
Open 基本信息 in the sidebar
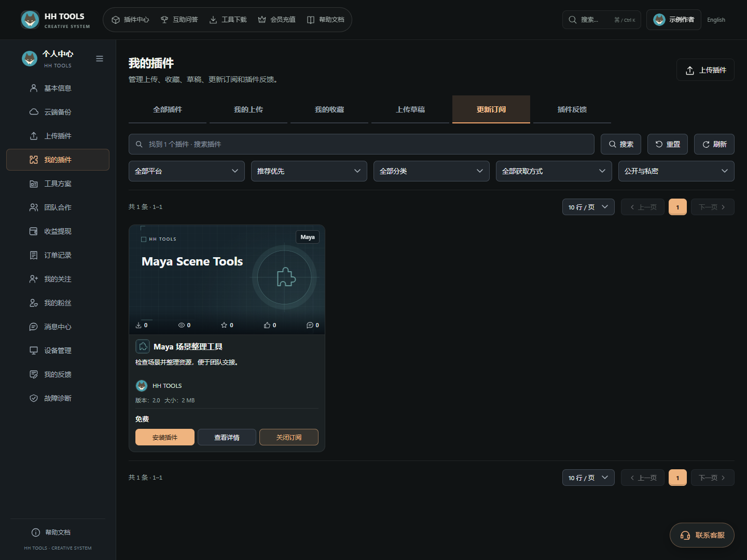tap(58, 88)
